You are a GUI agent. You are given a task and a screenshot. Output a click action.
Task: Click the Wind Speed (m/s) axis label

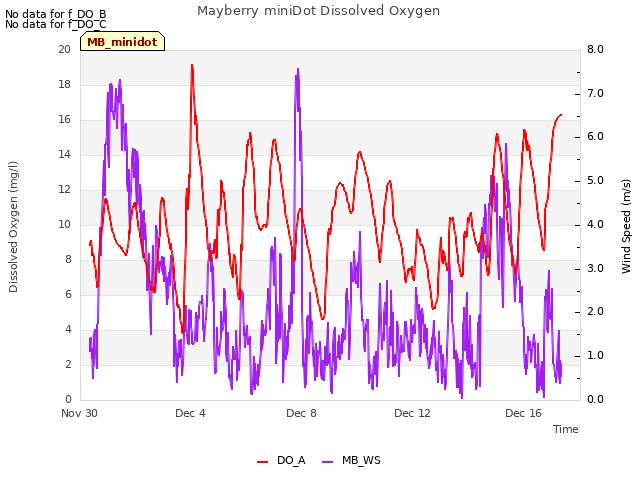[x=626, y=226]
